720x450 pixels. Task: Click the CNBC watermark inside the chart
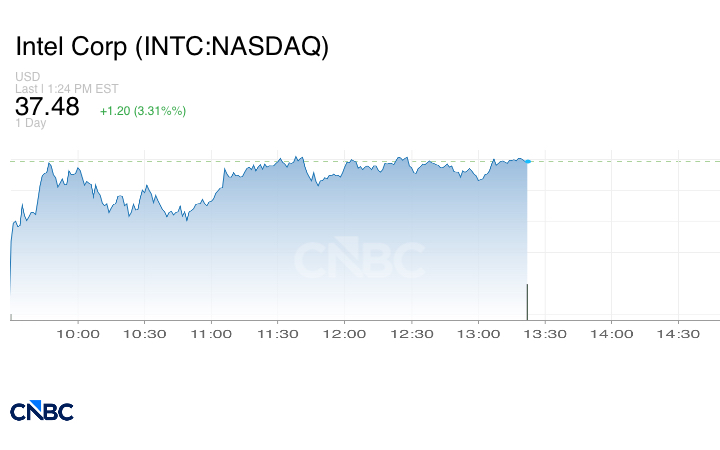(358, 260)
